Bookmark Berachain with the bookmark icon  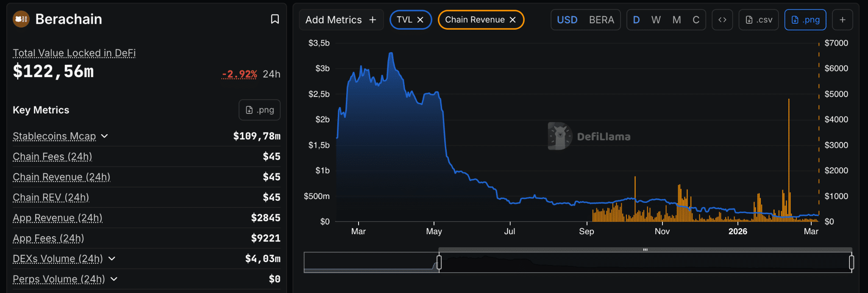pyautogui.click(x=275, y=19)
